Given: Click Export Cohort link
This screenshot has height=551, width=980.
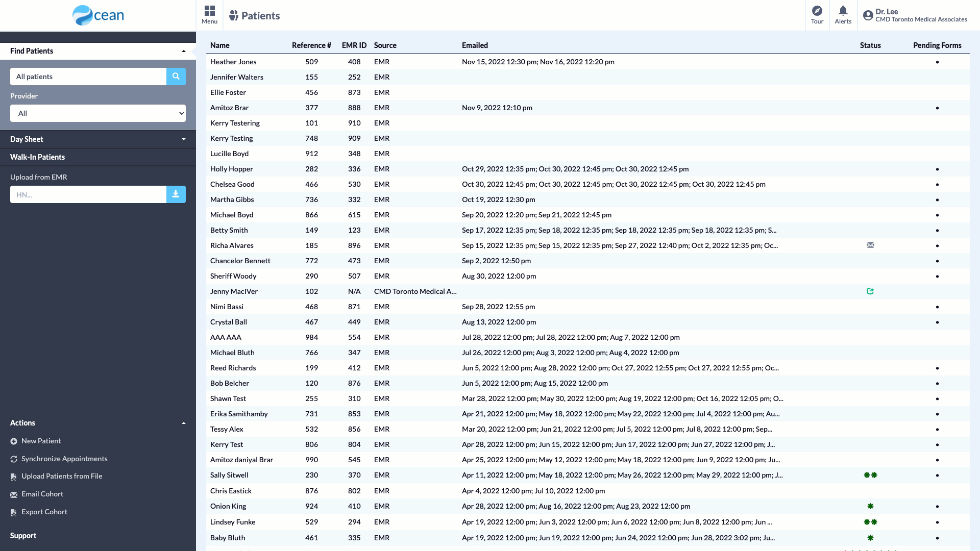Looking at the screenshot, I should coord(44,512).
